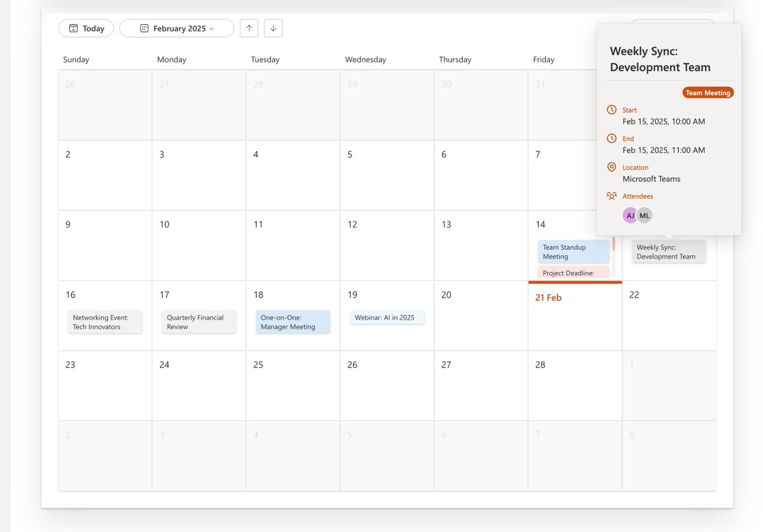Click the Start clock icon in popup
Image resolution: width=763 pixels, height=532 pixels.
pyautogui.click(x=612, y=110)
